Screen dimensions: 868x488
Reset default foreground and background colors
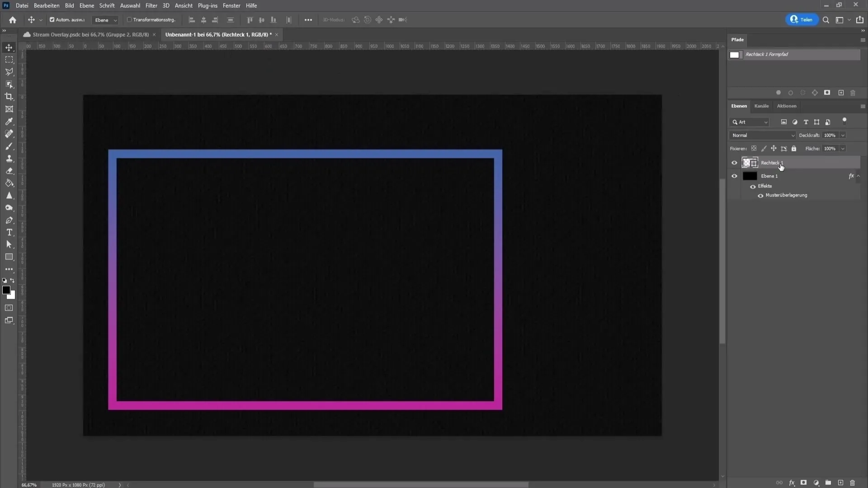(5, 281)
